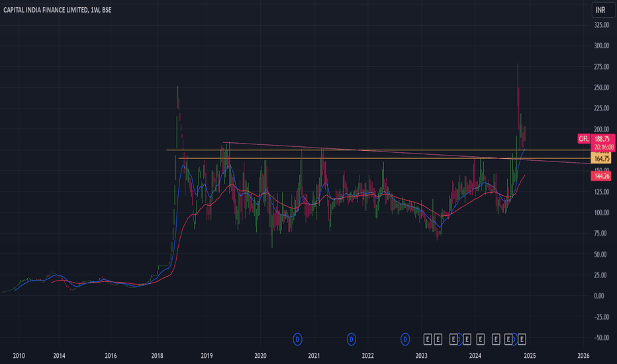Click the 2026 time axis label
Image resolution: width=617 pixels, height=364 pixels.
[x=583, y=356]
